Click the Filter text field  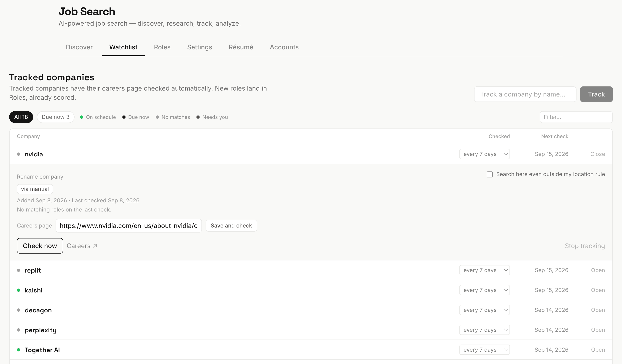click(x=576, y=117)
